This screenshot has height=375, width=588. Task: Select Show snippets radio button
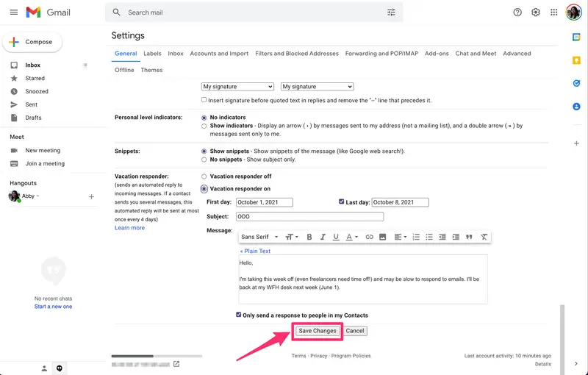[x=204, y=151]
